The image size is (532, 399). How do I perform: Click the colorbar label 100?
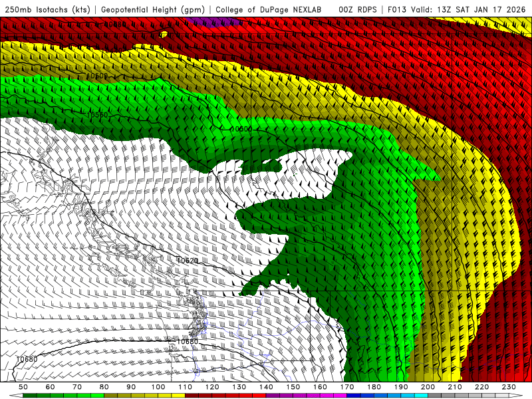tap(158, 387)
